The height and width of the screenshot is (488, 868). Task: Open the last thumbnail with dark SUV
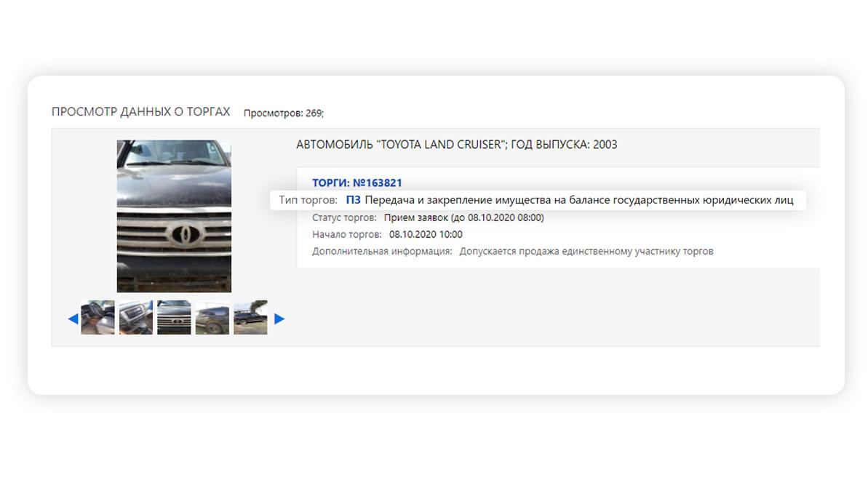[250, 318]
